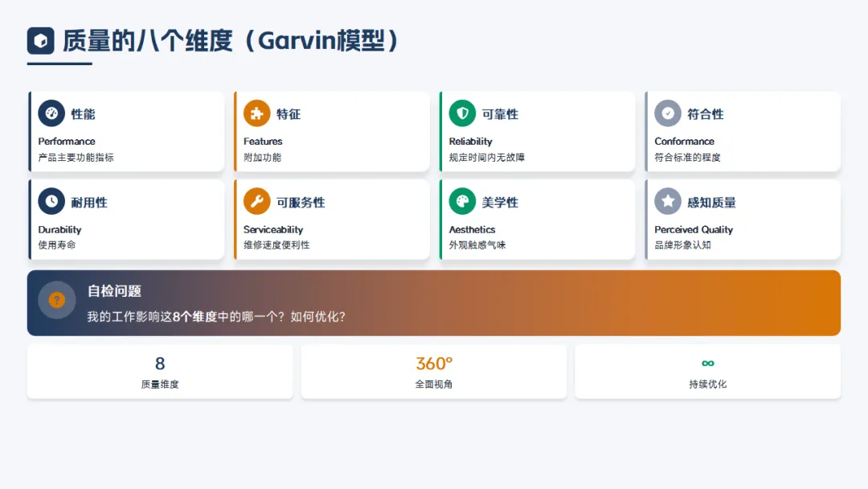Click the 产品主要功能指标 description
Image resolution: width=868 pixels, height=489 pixels.
pyautogui.click(x=76, y=158)
